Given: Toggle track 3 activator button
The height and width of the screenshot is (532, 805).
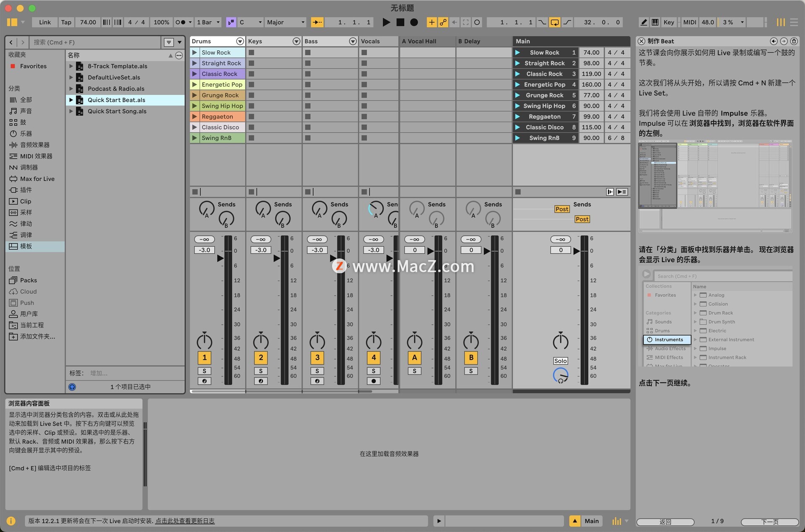Looking at the screenshot, I should coord(317,358).
